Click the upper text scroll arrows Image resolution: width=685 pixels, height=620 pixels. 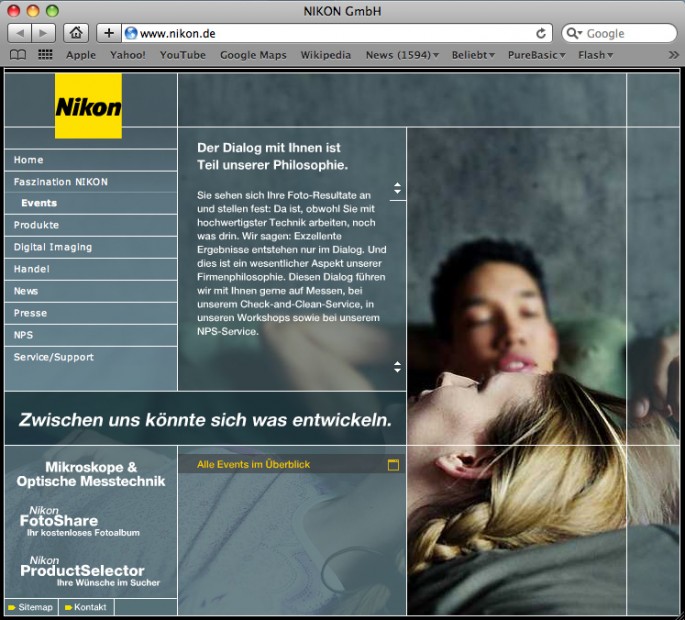click(397, 188)
